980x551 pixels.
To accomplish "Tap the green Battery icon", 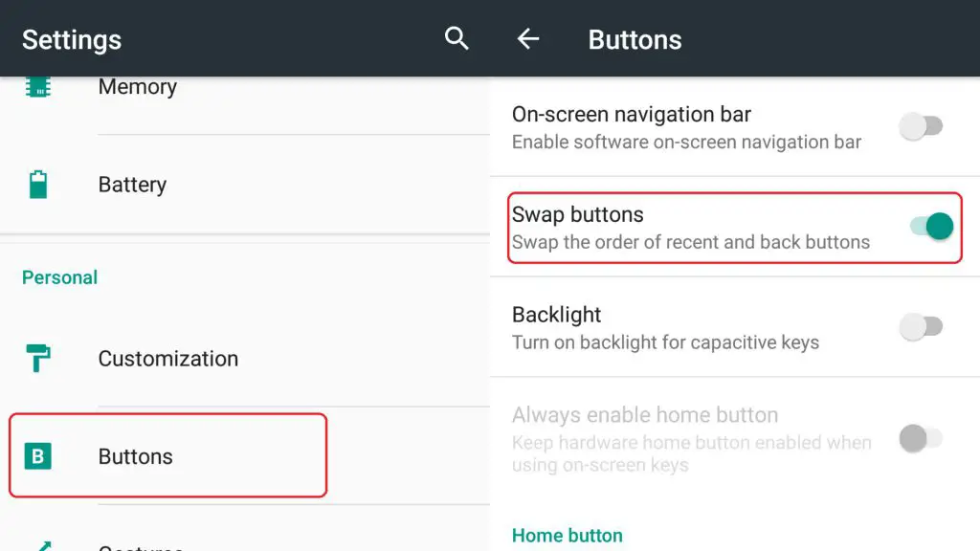I will tap(38, 185).
